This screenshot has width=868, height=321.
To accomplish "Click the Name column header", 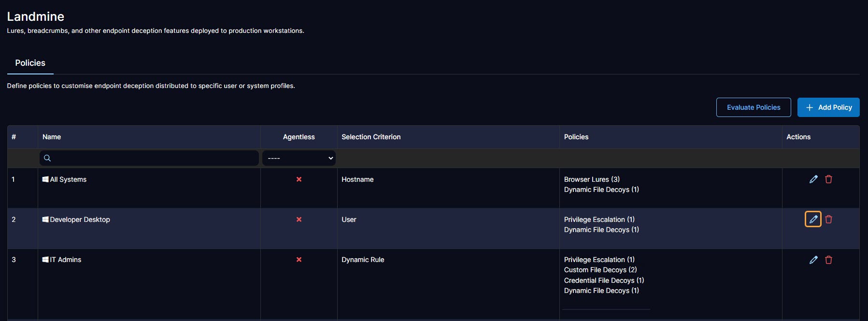I will 52,137.
